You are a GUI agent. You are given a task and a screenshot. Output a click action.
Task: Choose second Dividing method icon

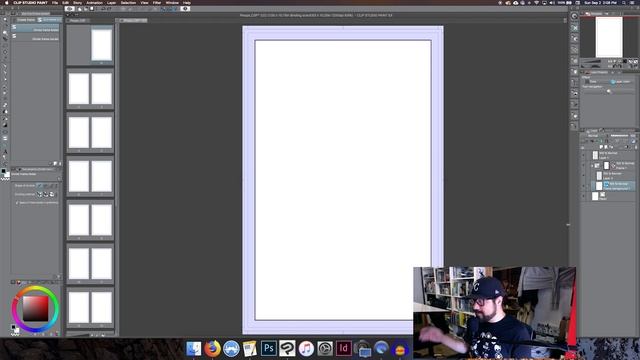tap(46, 194)
